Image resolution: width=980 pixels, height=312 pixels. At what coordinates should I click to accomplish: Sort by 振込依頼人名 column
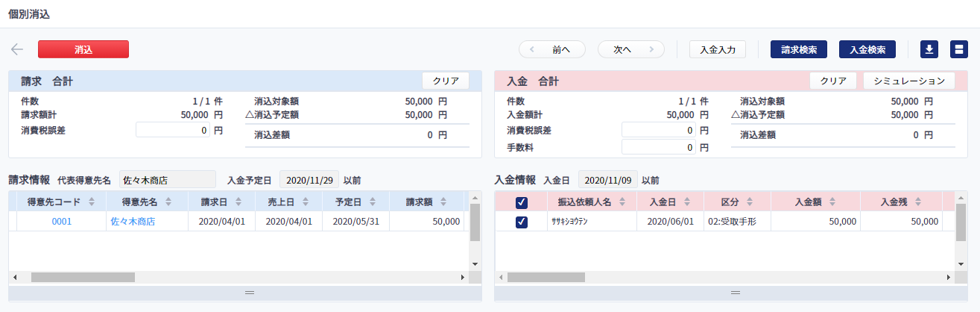click(x=592, y=202)
